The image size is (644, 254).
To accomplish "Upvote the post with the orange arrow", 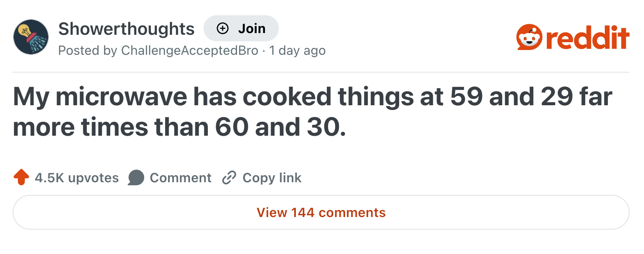I will click(21, 177).
